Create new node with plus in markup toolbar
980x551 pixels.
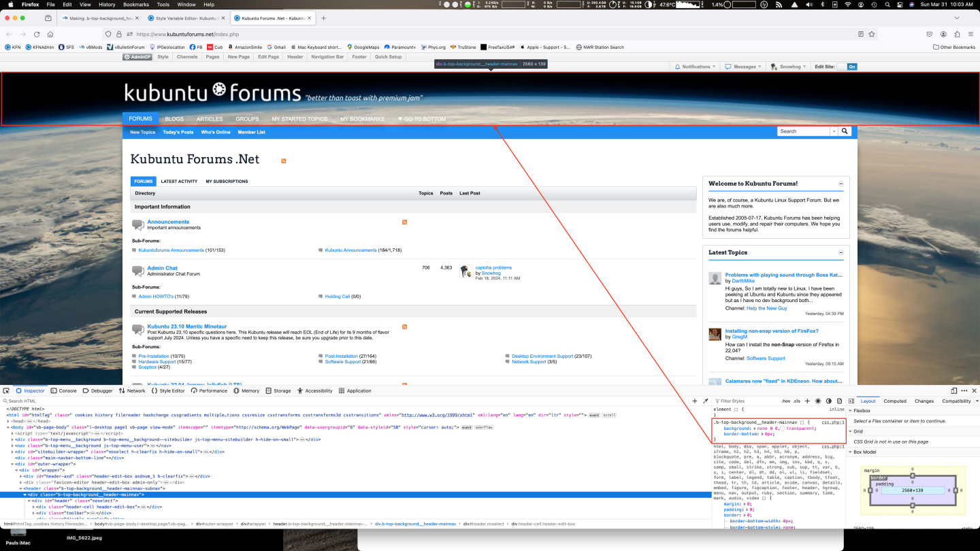coord(694,401)
